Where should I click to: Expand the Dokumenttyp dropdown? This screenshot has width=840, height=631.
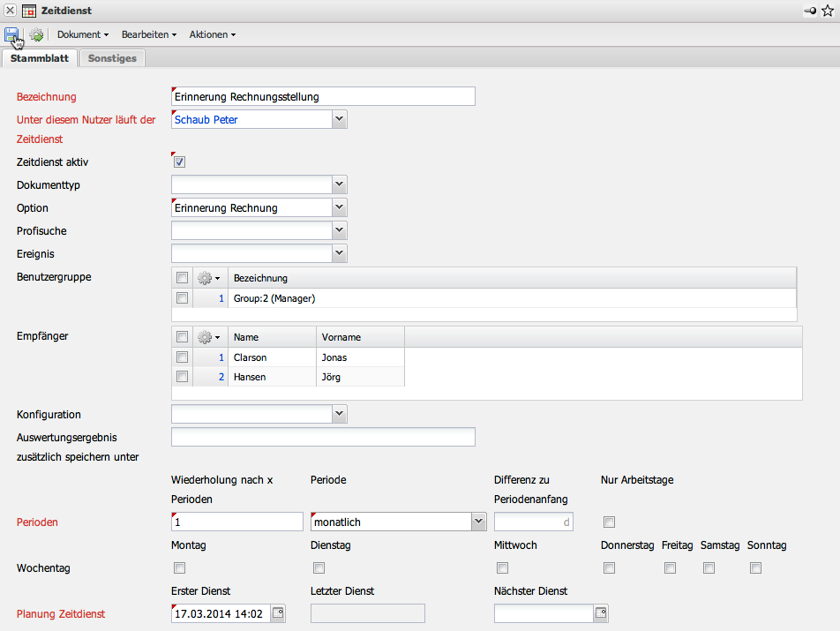click(x=340, y=184)
